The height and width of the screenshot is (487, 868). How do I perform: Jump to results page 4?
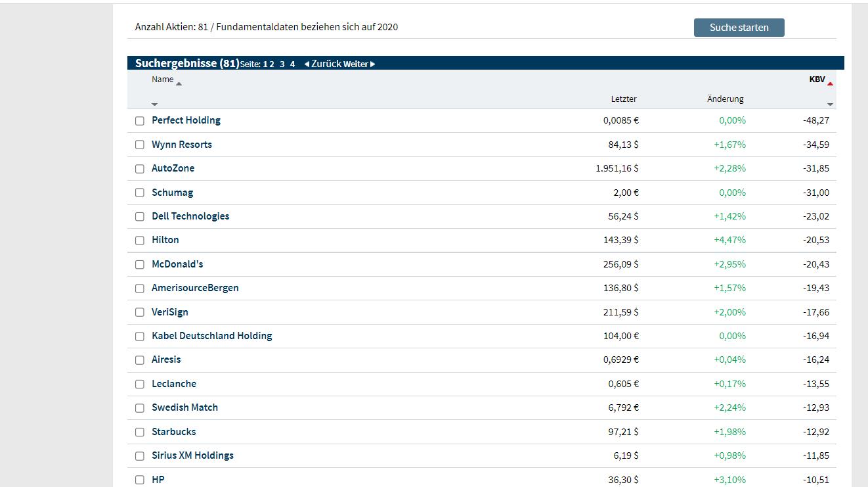pos(292,64)
